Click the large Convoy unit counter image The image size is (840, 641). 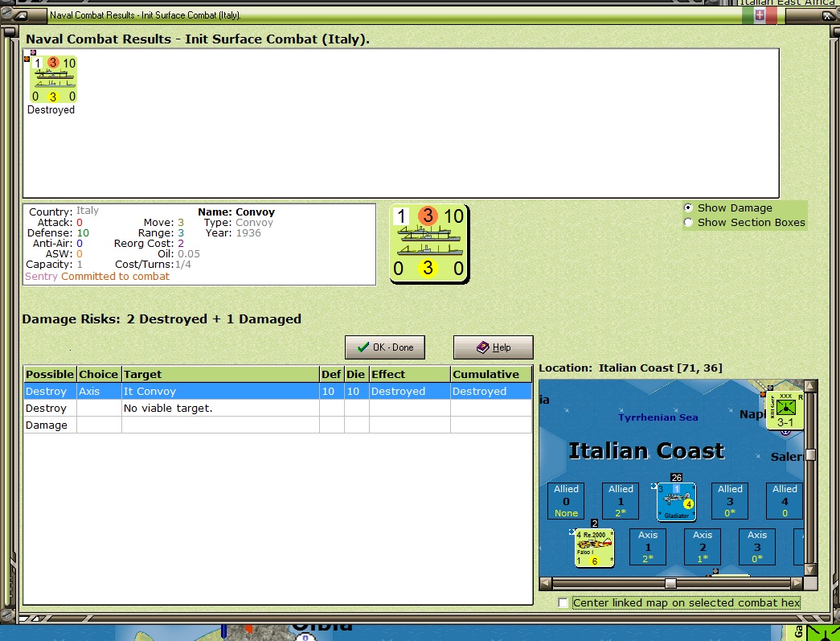pyautogui.click(x=429, y=244)
